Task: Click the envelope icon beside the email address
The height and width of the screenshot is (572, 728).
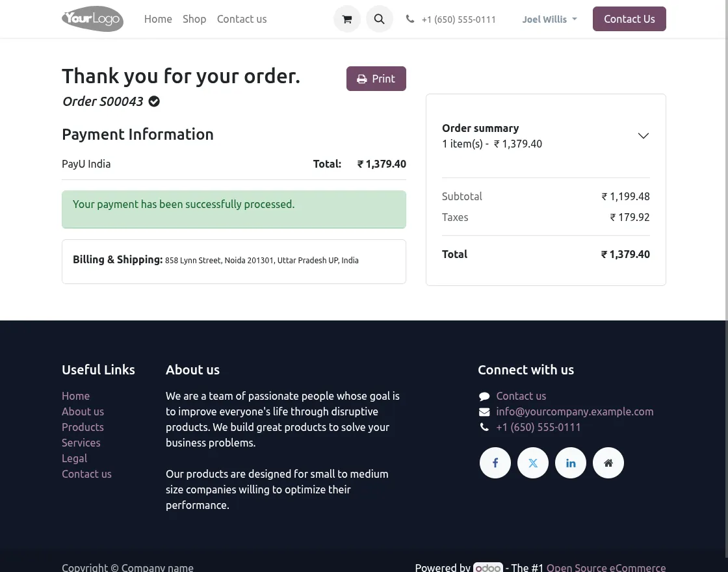Action: point(484,411)
